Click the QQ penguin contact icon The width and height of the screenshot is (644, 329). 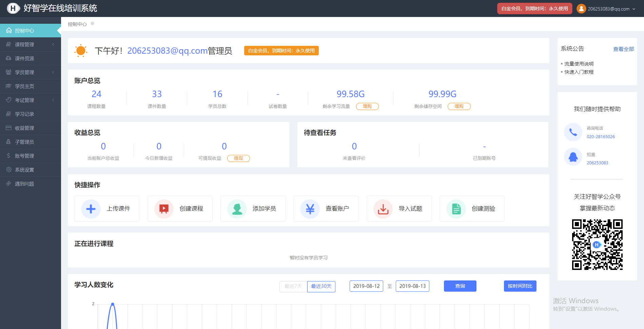tap(573, 157)
